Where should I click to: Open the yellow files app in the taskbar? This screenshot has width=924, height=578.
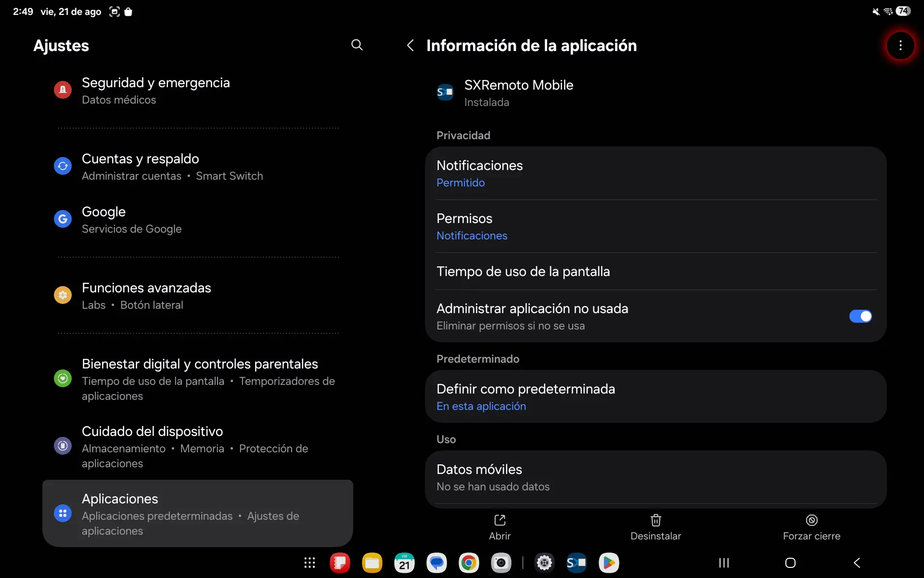coord(372,563)
